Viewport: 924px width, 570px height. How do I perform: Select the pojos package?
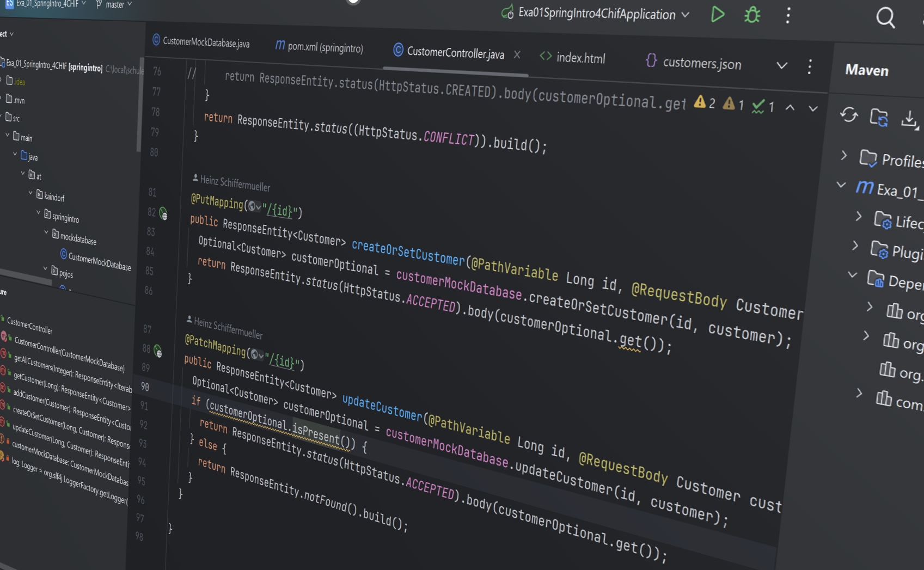(62, 272)
